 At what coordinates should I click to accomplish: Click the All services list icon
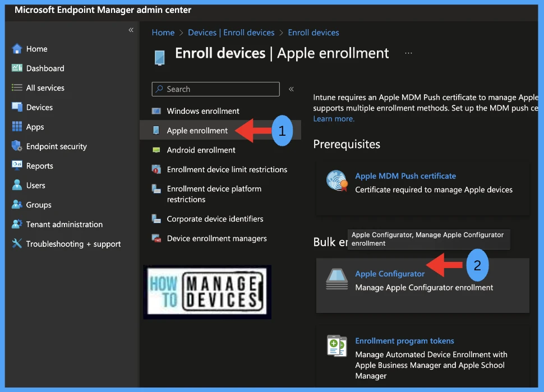pyautogui.click(x=17, y=87)
